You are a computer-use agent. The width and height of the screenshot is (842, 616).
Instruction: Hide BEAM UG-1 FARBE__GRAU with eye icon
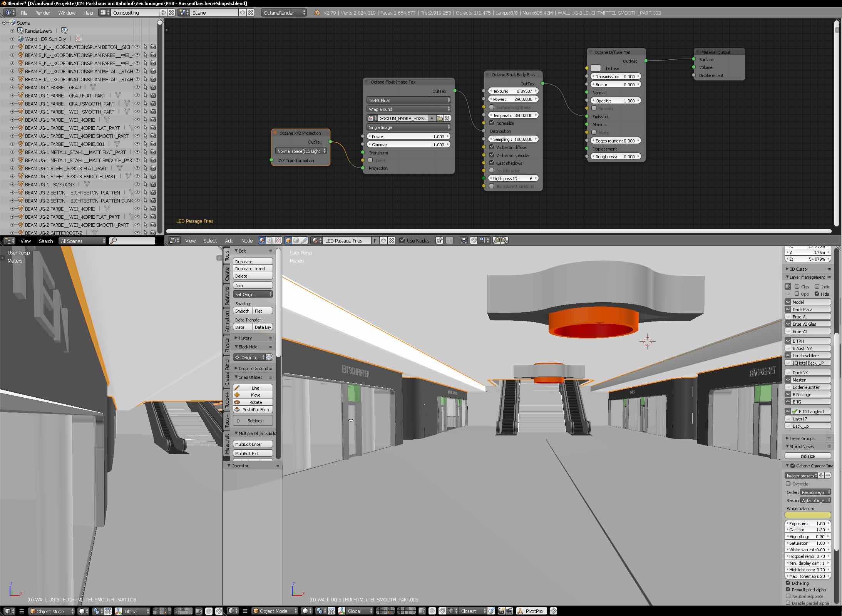pos(137,87)
